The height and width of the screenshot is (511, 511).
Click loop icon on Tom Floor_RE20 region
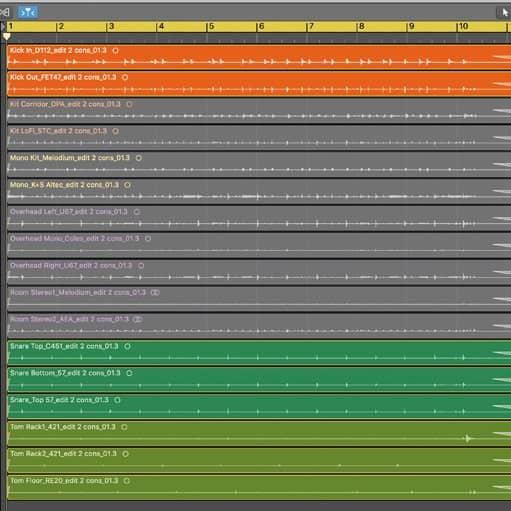pyautogui.click(x=127, y=481)
